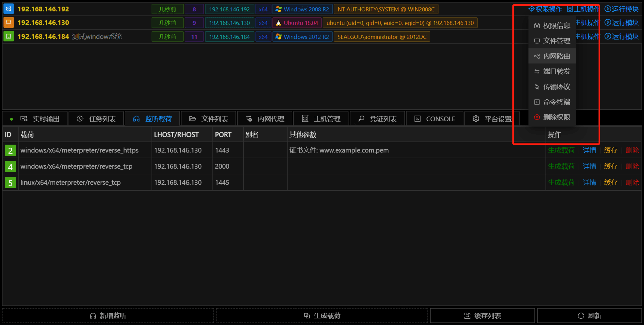This screenshot has height=325, width=644.
Task: Click the 新增监听 button
Action: click(x=108, y=316)
